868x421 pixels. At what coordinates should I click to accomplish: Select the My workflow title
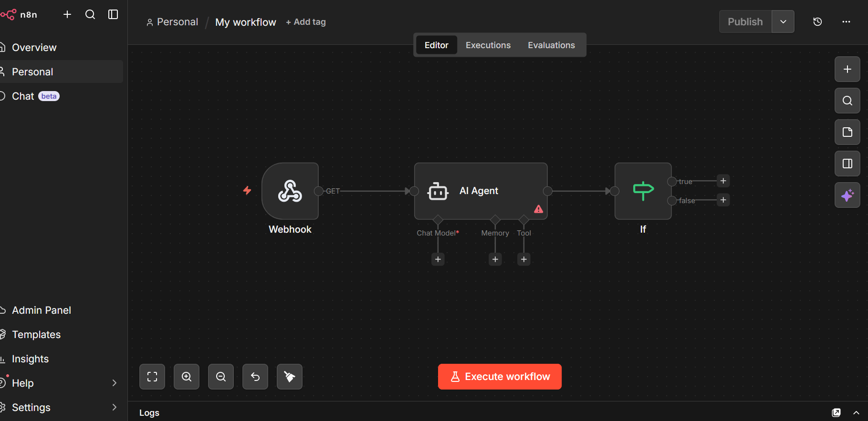tap(246, 22)
